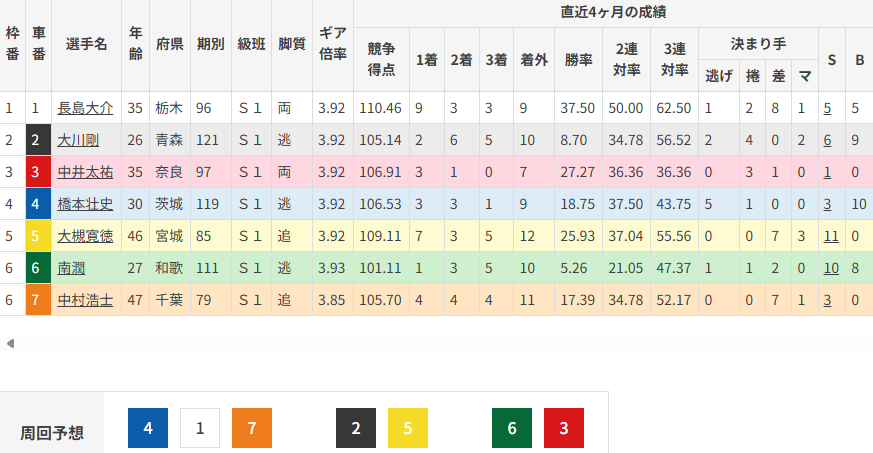Click the S count link 11 for 大槻寛徳
873x453 pixels.
click(x=831, y=236)
